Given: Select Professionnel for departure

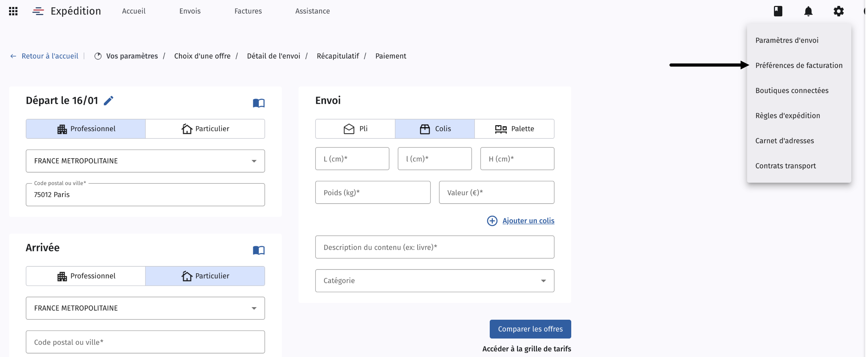Looking at the screenshot, I should (x=86, y=129).
